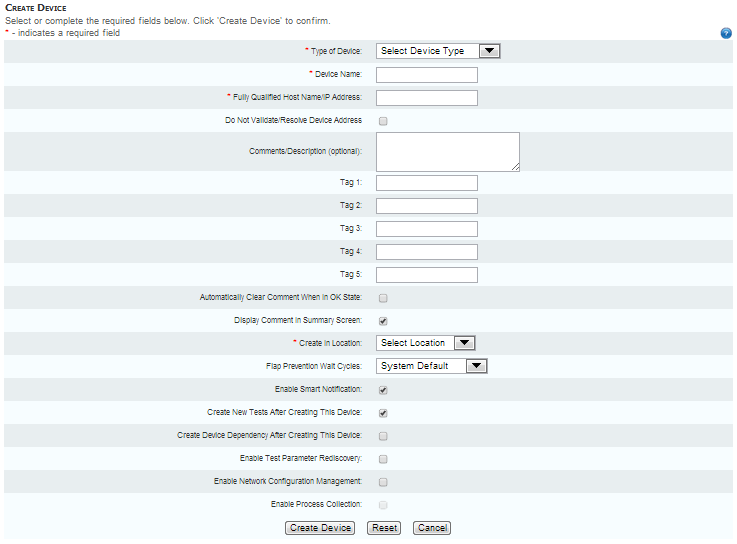
Task: Open Flap Prevention Wait Cycles dropdown
Action: (x=432, y=366)
